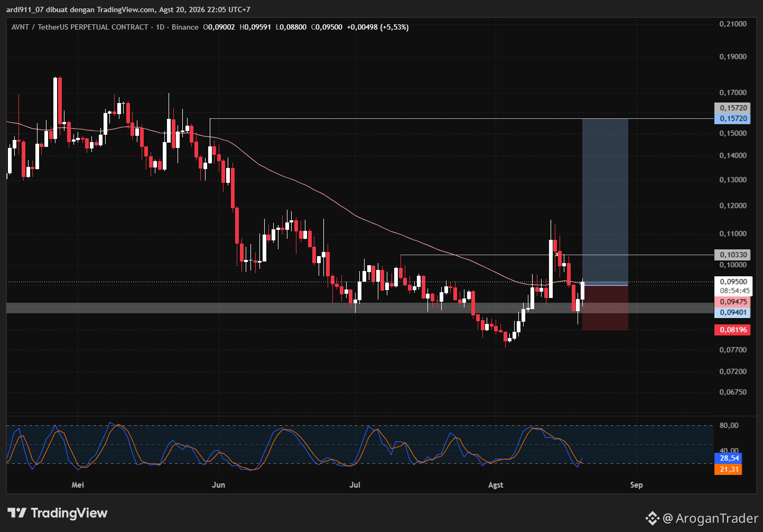Click the 0,10330 horizontal line price tag
The height and width of the screenshot is (532, 763).
point(732,255)
